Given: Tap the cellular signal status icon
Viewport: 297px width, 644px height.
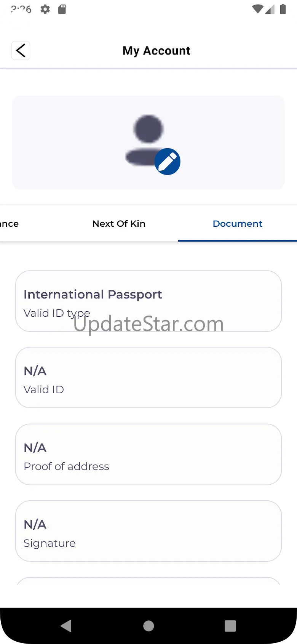Looking at the screenshot, I should tap(270, 9).
